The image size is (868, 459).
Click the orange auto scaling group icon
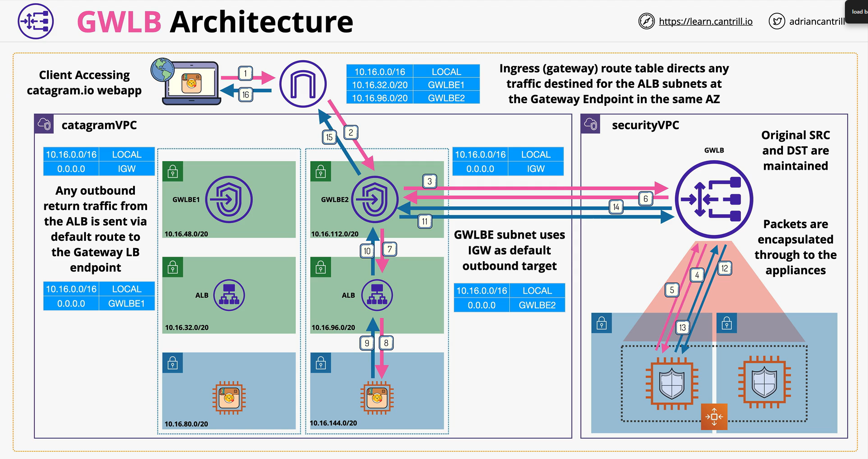tap(714, 416)
